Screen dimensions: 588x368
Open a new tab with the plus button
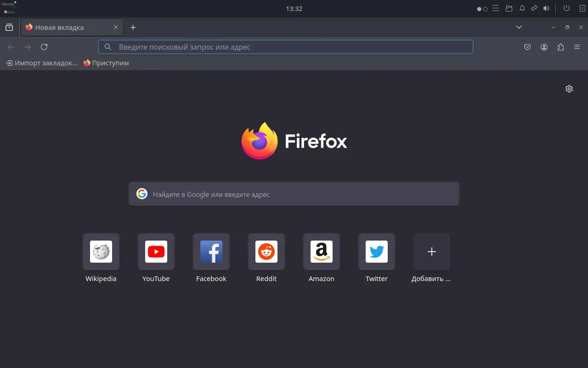(133, 28)
